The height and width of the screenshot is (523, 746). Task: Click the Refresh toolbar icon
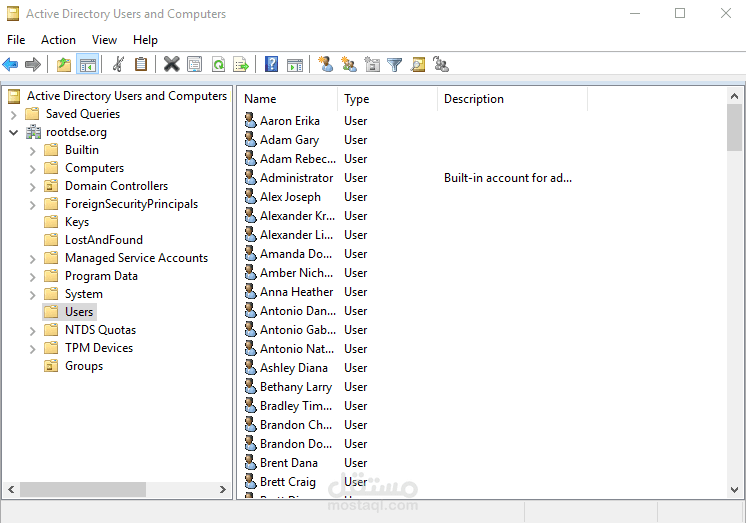tap(218, 64)
